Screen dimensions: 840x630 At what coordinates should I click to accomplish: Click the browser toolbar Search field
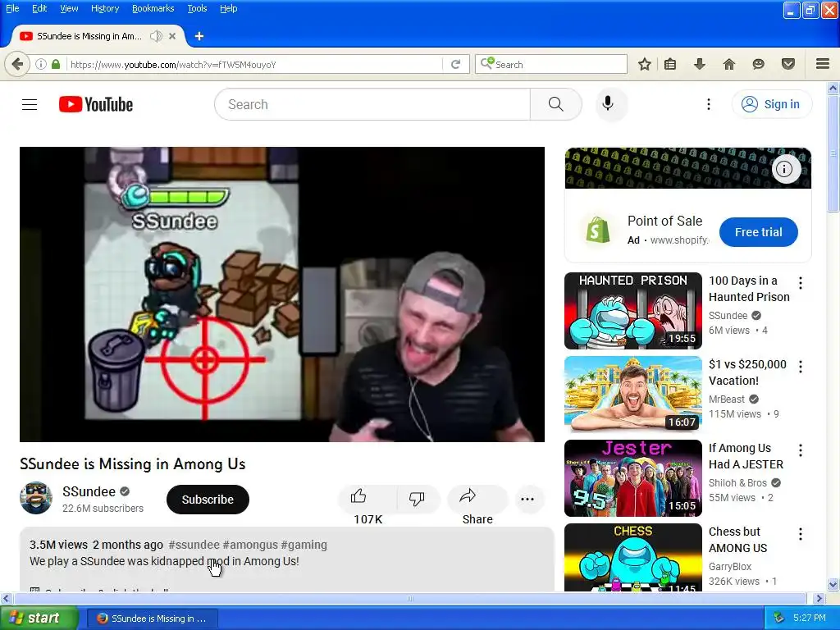[x=550, y=64]
